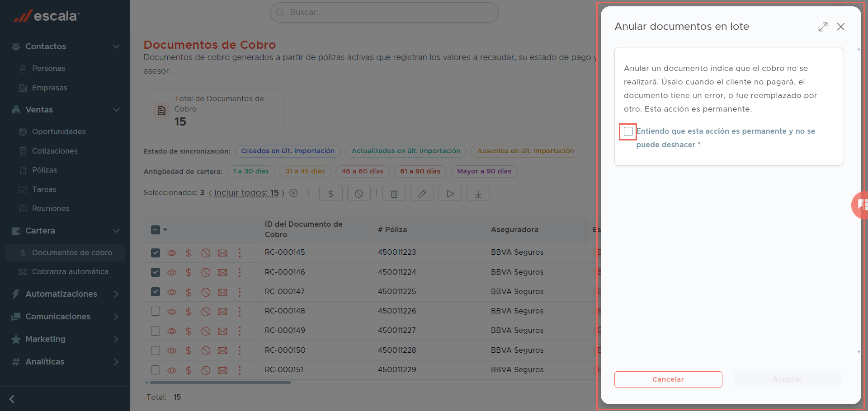Expand the Automatizaciones section

[116, 294]
